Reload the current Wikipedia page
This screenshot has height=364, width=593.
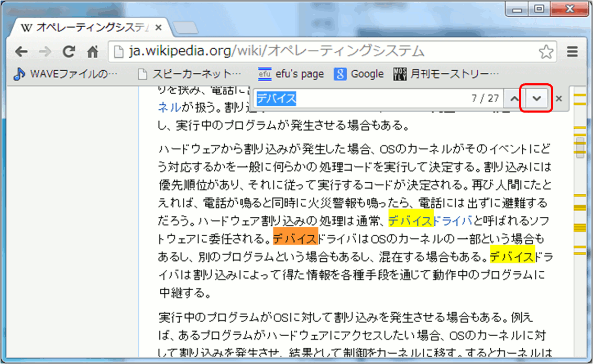click(69, 51)
